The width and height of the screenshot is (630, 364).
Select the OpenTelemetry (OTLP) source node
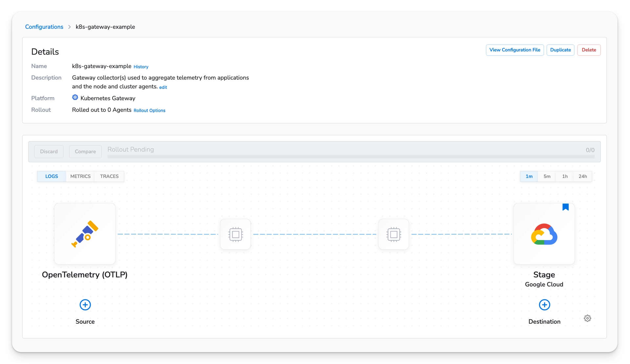pyautogui.click(x=85, y=234)
